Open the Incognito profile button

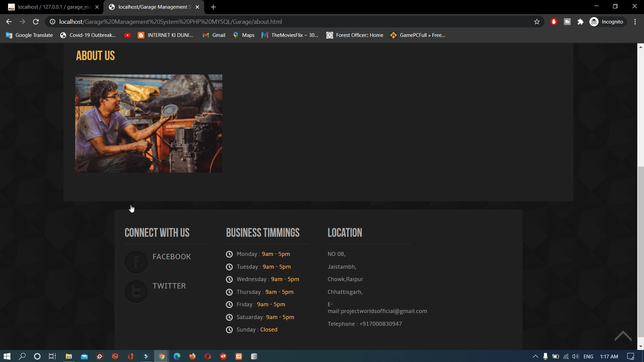point(606,22)
